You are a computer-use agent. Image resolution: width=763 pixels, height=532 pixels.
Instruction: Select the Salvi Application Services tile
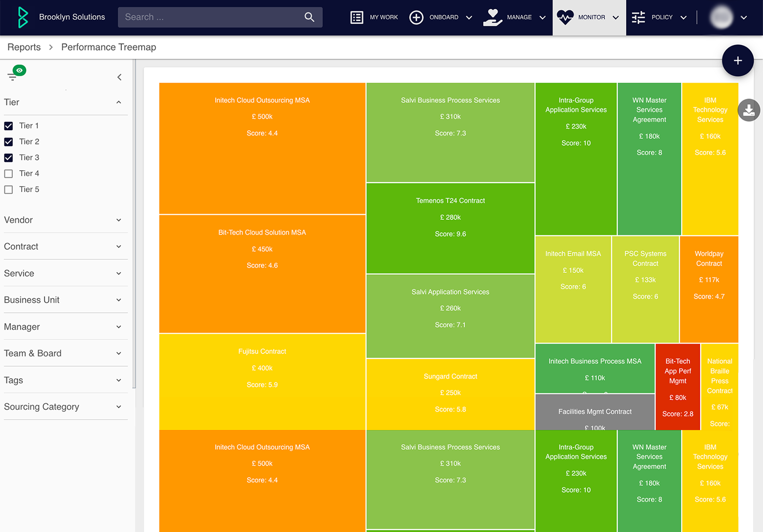tap(450, 316)
